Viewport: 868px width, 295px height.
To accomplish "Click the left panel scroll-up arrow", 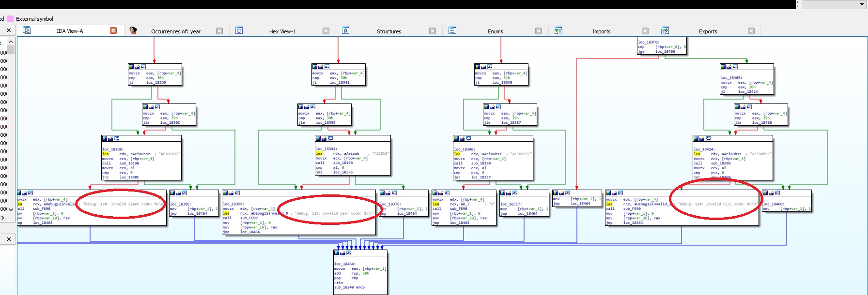I will tap(11, 42).
